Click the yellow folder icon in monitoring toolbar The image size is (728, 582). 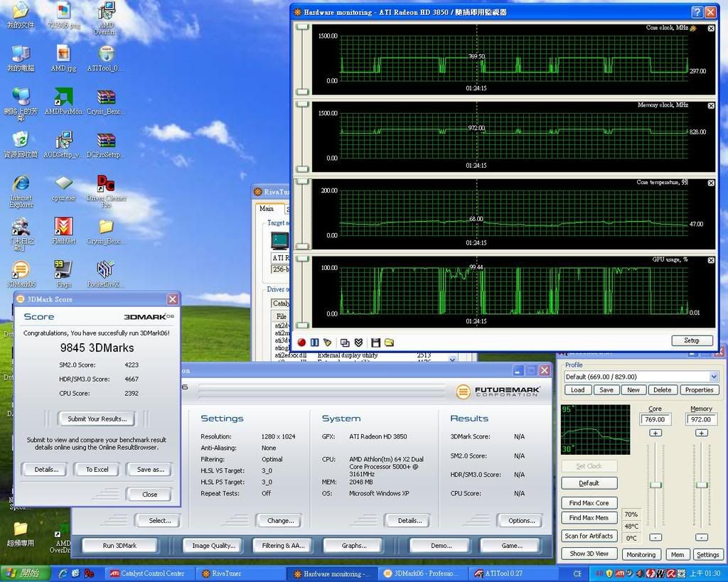389,343
